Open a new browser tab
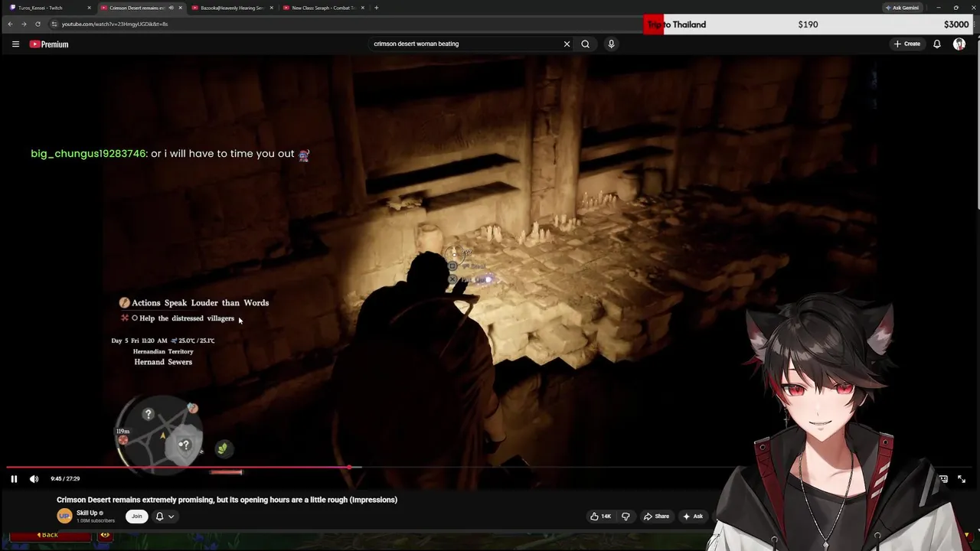Image resolution: width=980 pixels, height=551 pixels. tap(376, 8)
